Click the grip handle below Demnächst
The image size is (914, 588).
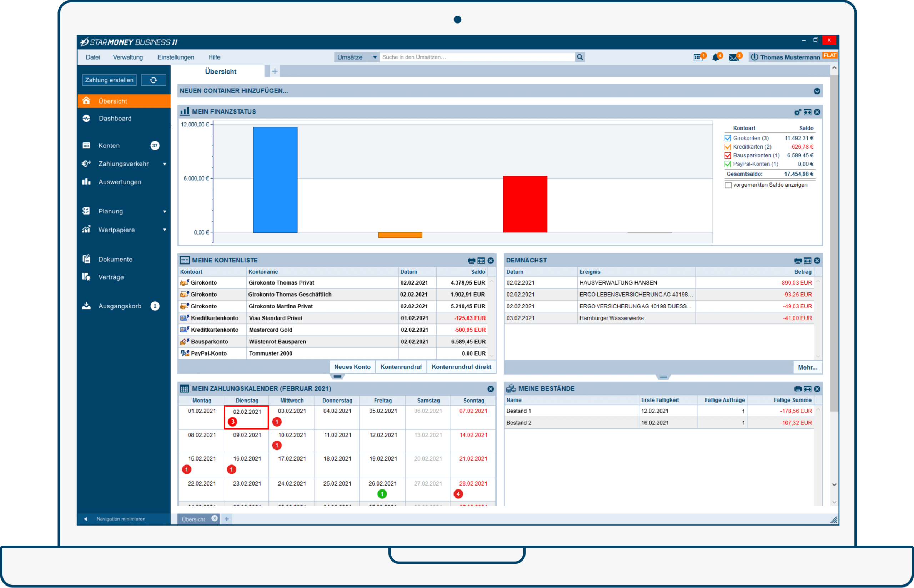pyautogui.click(x=664, y=377)
